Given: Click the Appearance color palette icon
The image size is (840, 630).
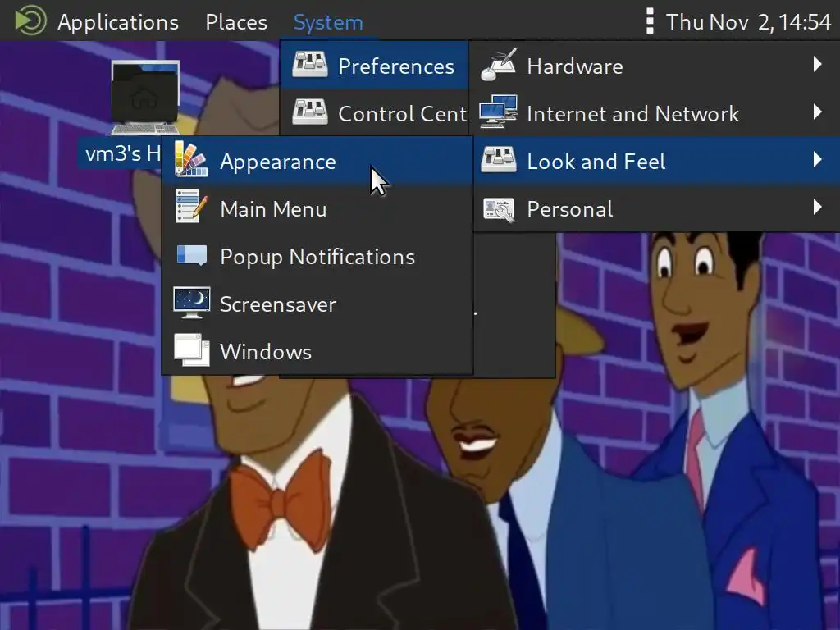Looking at the screenshot, I should [191, 159].
